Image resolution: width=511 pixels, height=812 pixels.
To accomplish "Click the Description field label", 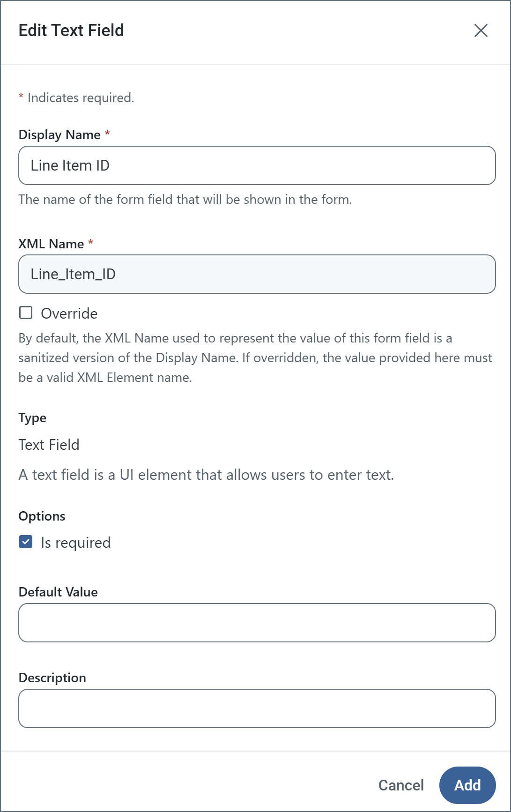I will [x=52, y=678].
